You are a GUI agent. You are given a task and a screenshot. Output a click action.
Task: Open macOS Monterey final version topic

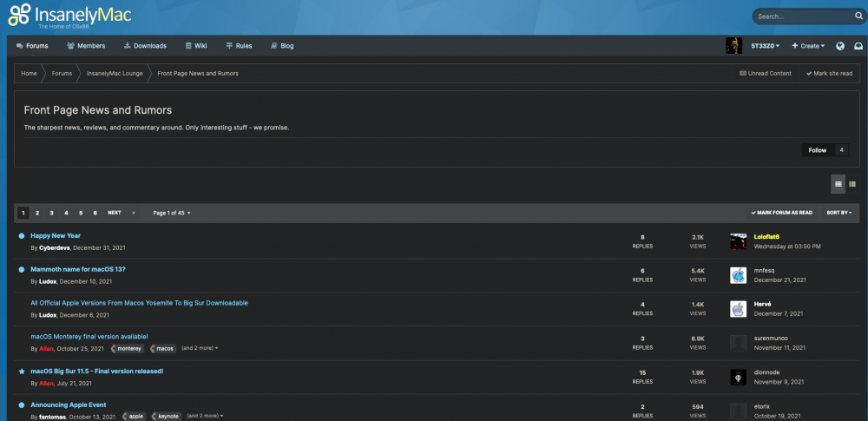point(89,336)
